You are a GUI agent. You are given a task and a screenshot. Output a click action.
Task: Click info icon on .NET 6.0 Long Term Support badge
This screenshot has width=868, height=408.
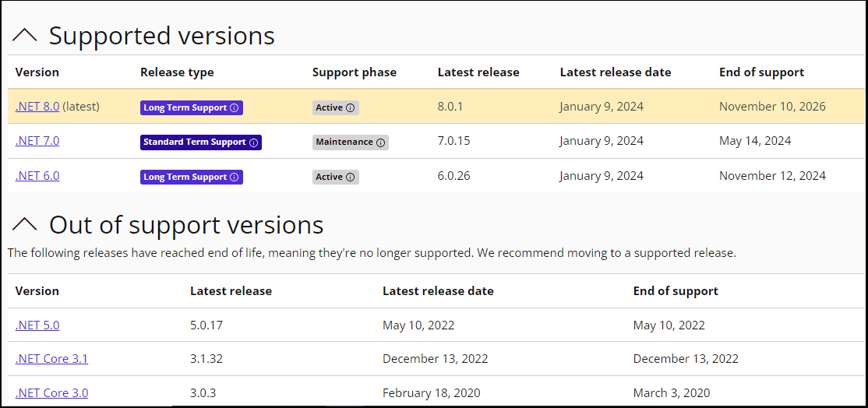pos(234,178)
